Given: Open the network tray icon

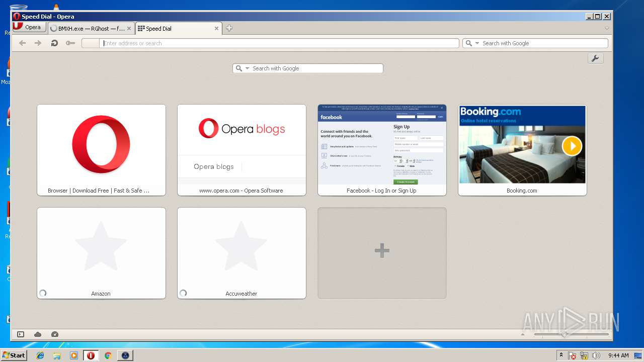Looking at the screenshot, I should (584, 355).
